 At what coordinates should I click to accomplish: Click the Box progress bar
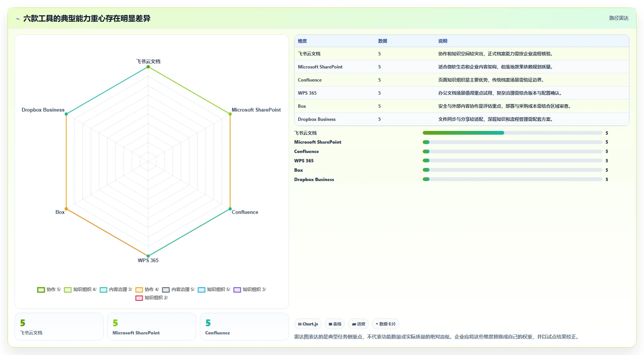[x=512, y=170]
